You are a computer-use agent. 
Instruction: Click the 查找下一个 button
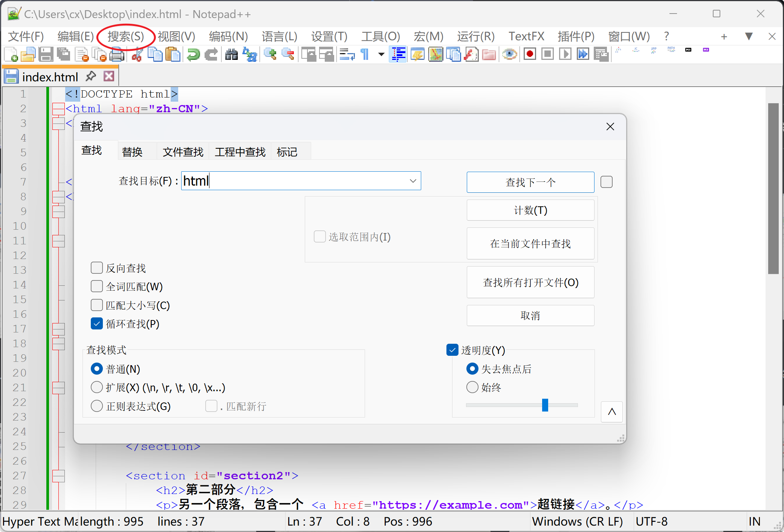pyautogui.click(x=530, y=182)
